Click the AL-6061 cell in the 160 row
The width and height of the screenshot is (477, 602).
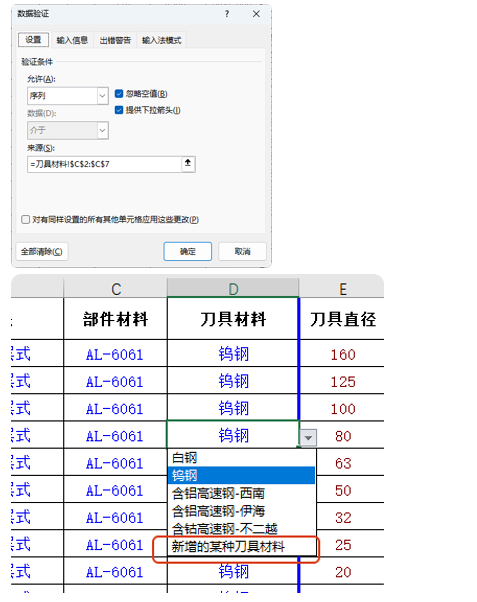(116, 354)
